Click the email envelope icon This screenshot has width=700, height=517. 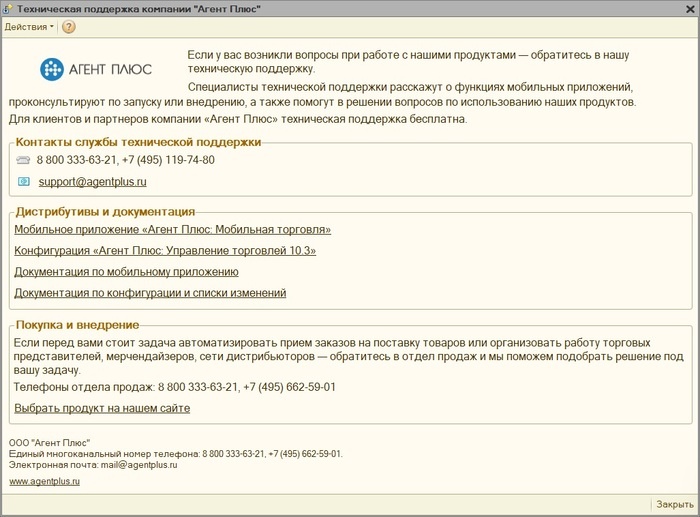coord(24,181)
